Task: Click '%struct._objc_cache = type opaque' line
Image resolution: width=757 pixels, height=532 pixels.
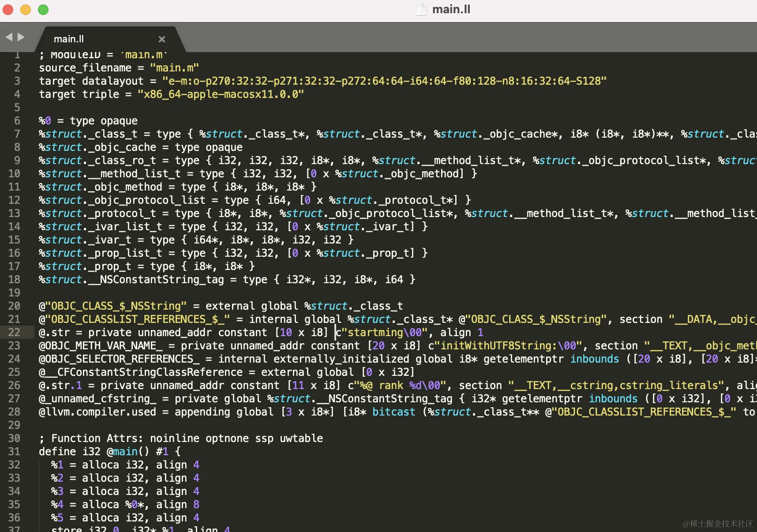Action: (x=141, y=147)
